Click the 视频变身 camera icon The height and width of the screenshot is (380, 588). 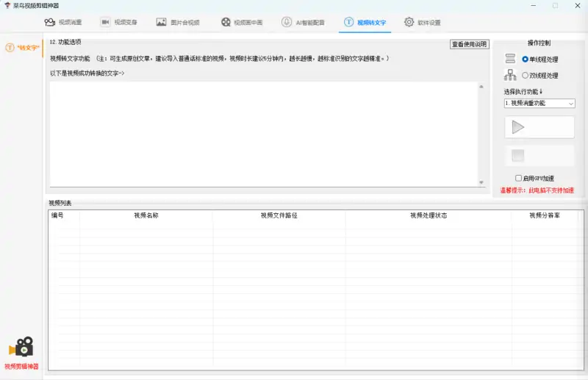pos(105,22)
